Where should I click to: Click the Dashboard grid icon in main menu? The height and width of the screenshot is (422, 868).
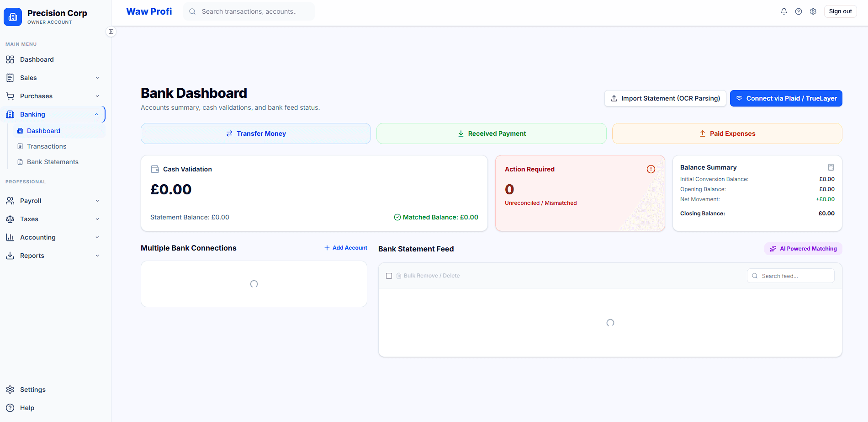click(10, 59)
